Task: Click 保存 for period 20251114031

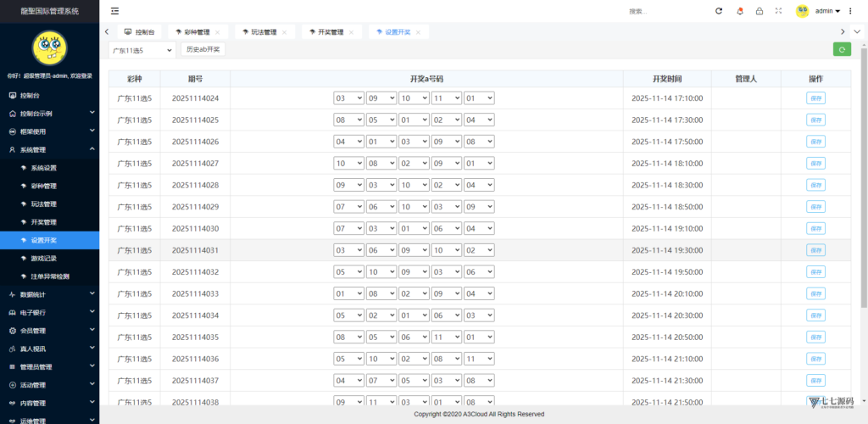Action: (x=815, y=250)
